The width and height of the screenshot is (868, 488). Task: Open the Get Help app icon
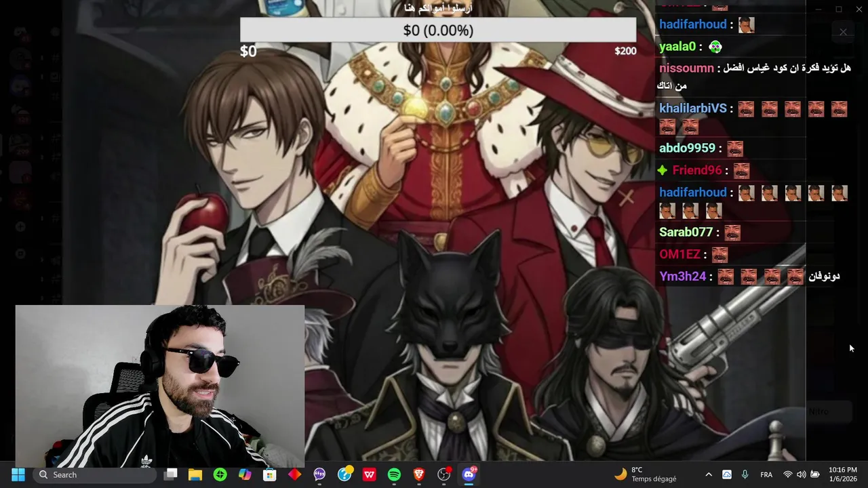click(x=344, y=474)
